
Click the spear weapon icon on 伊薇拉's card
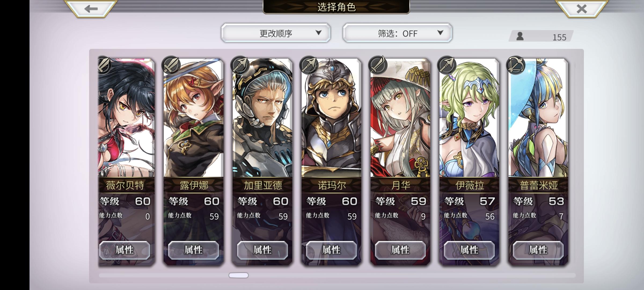(x=447, y=65)
